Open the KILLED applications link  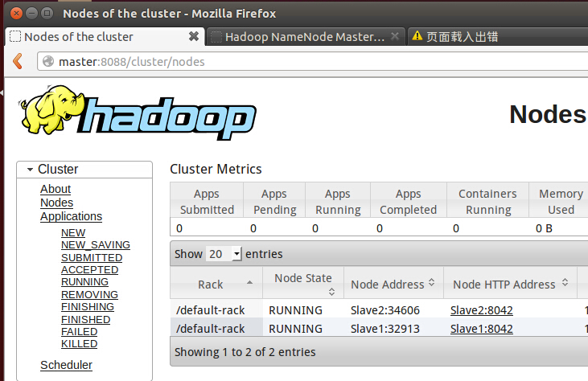[x=79, y=343]
